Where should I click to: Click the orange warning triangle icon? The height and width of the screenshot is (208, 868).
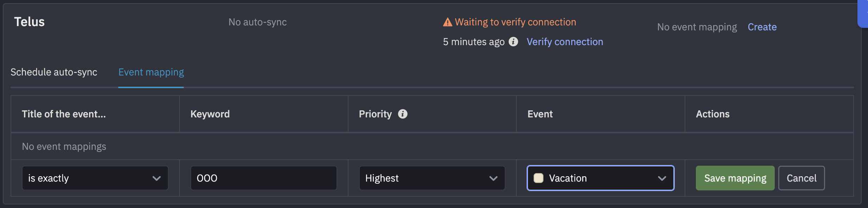coord(447,22)
